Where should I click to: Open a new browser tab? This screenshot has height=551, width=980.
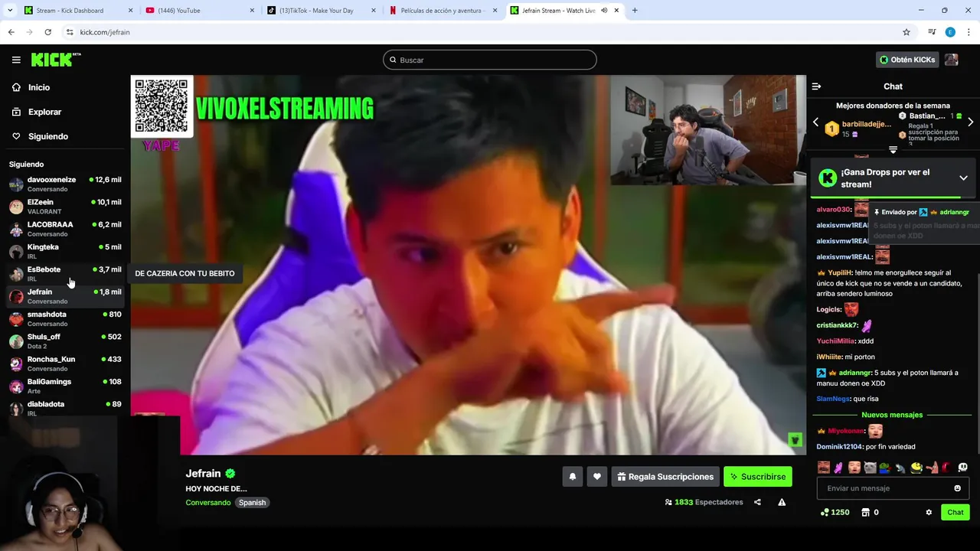(x=635, y=11)
